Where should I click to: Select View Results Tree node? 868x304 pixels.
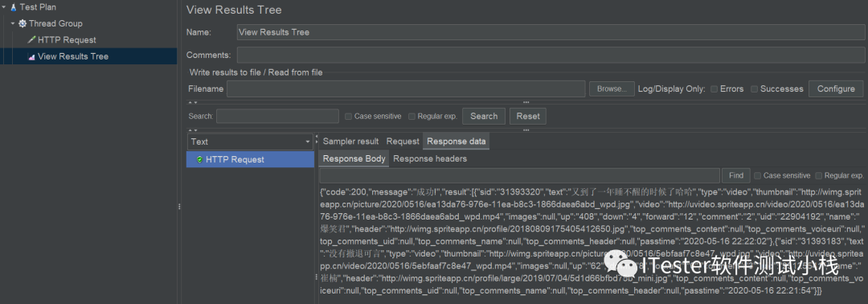pyautogui.click(x=73, y=56)
